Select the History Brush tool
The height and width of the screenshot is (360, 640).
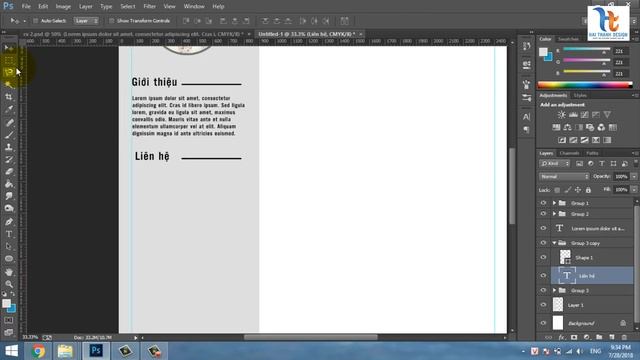coord(9,159)
